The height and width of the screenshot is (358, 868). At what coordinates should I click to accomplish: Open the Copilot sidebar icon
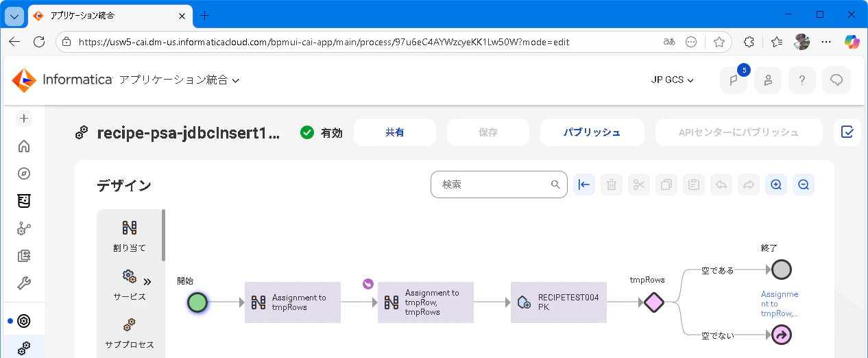[x=852, y=42]
